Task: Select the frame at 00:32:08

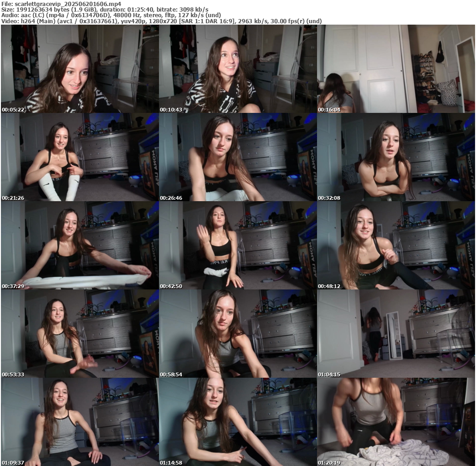Action: 396,157
